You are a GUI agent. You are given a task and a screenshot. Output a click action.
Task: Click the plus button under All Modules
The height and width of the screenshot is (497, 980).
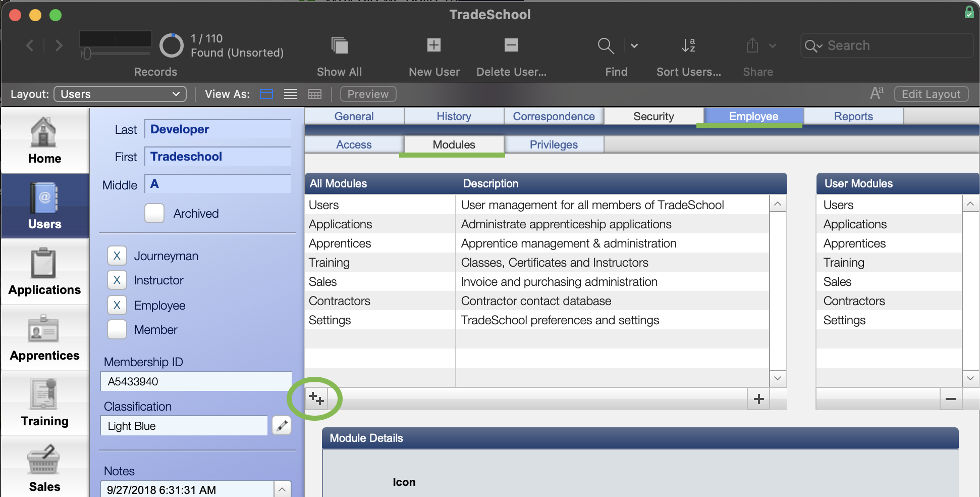758,399
